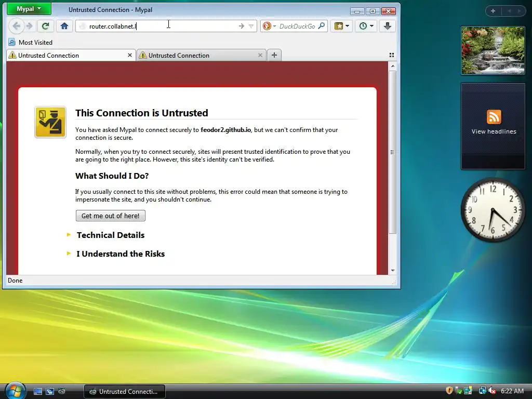Add a gadget with sidebar plus button
The width and height of the screenshot is (532, 399).
(x=493, y=11)
